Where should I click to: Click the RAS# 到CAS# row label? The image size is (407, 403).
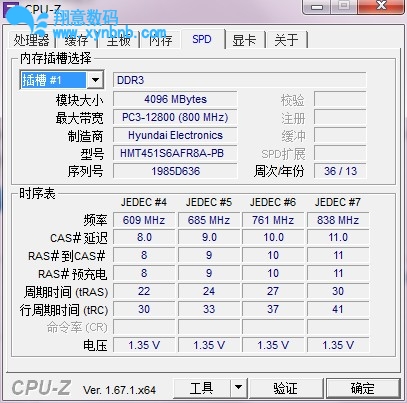[x=67, y=256]
